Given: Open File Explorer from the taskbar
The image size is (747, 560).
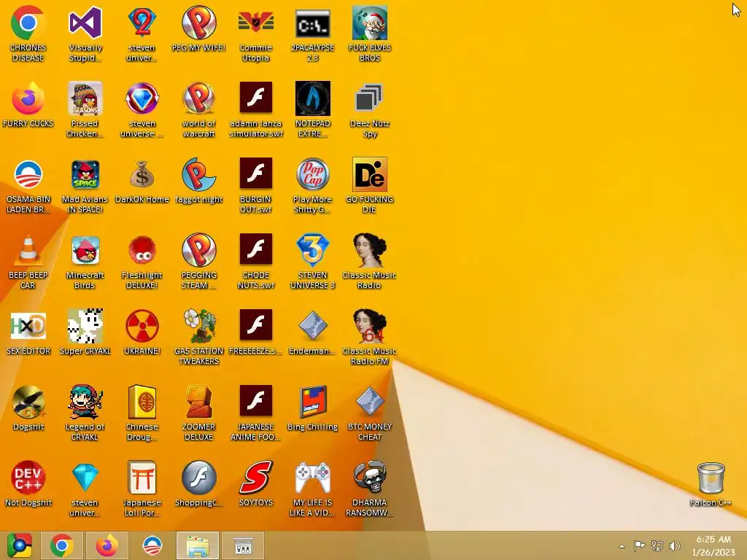Looking at the screenshot, I should pos(198,545).
